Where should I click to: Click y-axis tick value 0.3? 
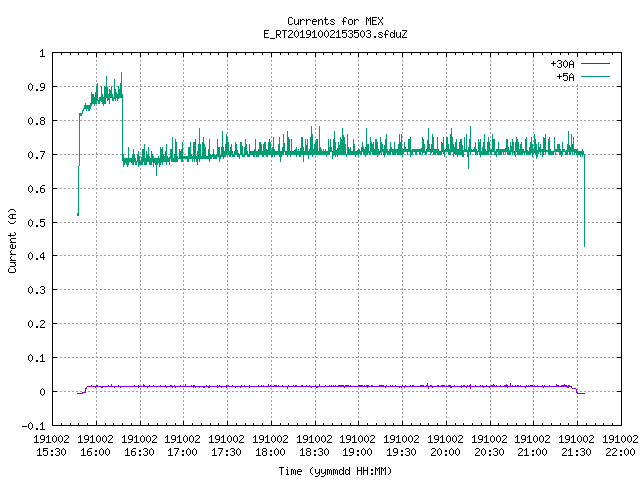[x=36, y=290]
